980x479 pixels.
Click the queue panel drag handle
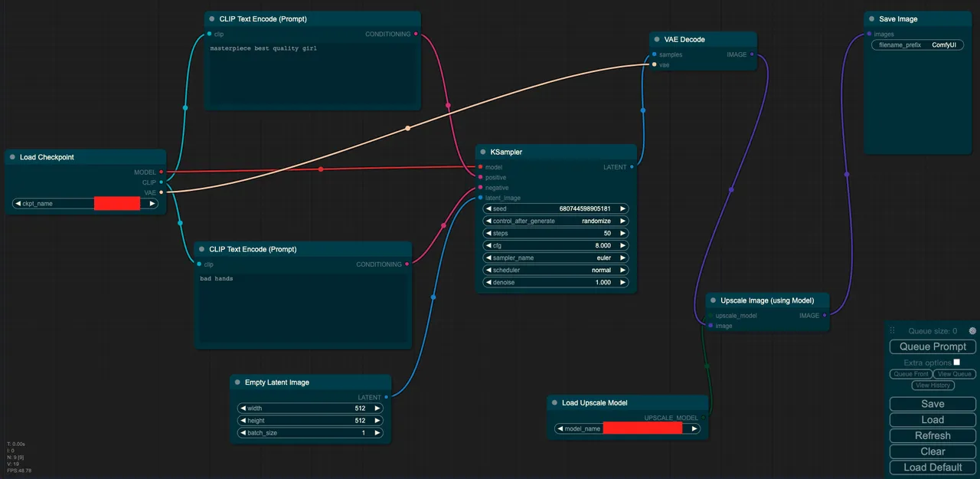pos(892,331)
